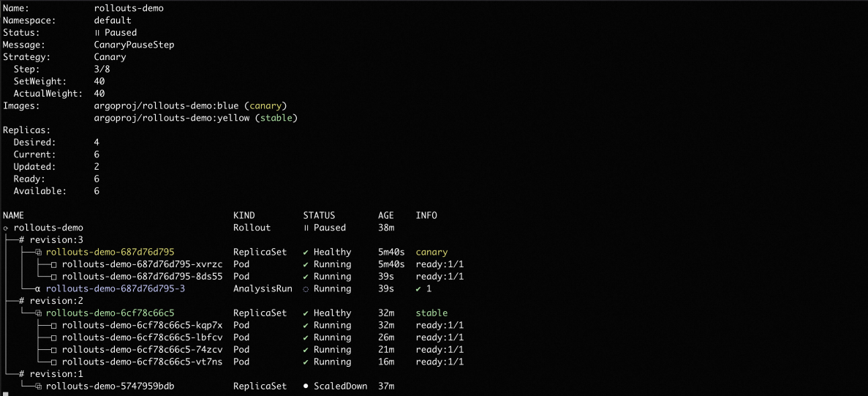Click the NAME column header

13,215
